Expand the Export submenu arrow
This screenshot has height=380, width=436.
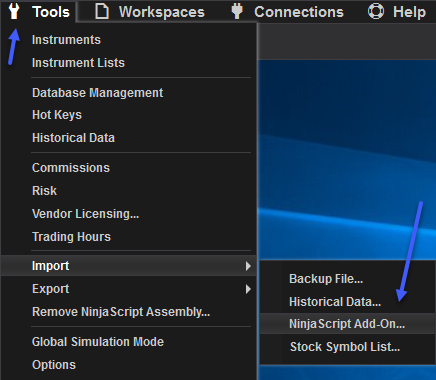[x=248, y=289]
